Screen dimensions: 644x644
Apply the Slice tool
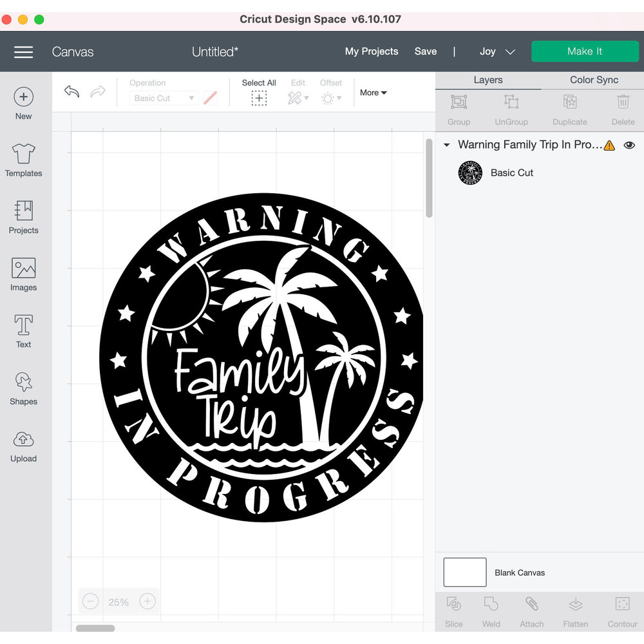(453, 611)
